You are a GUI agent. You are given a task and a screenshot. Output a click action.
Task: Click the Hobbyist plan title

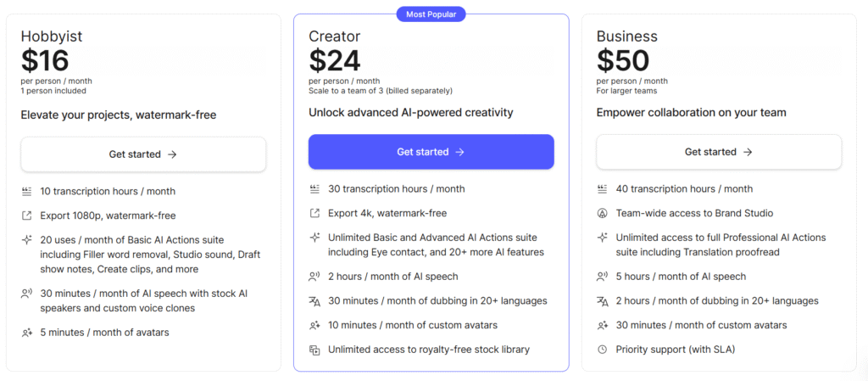(52, 36)
